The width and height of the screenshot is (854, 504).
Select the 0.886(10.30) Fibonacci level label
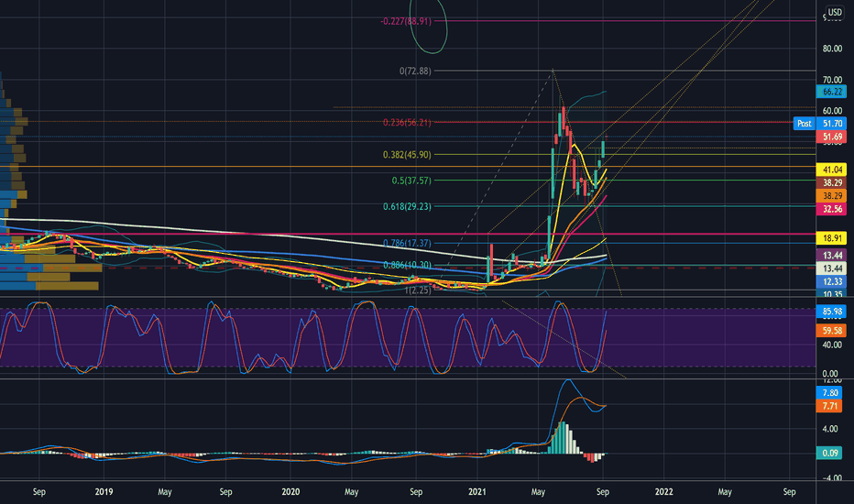click(x=407, y=266)
